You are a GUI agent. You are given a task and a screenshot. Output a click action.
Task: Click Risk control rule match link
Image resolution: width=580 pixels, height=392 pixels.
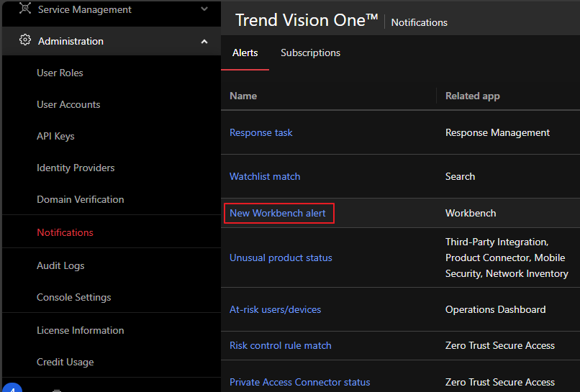[x=280, y=345]
